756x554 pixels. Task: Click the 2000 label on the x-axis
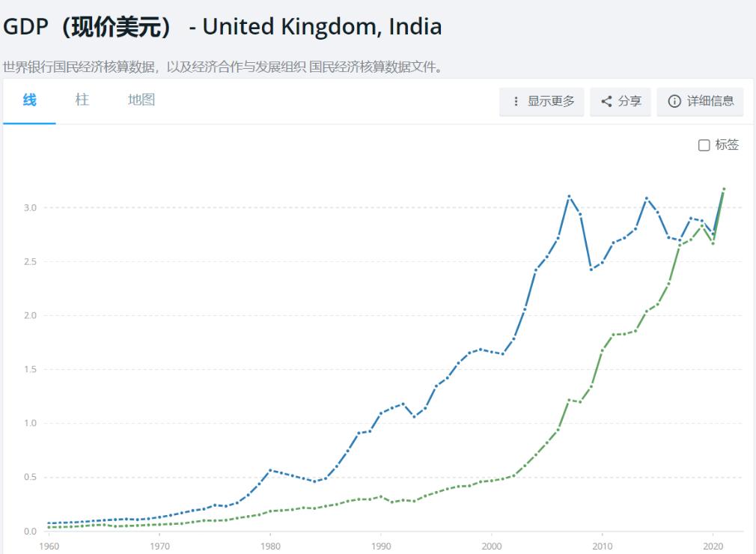(492, 546)
